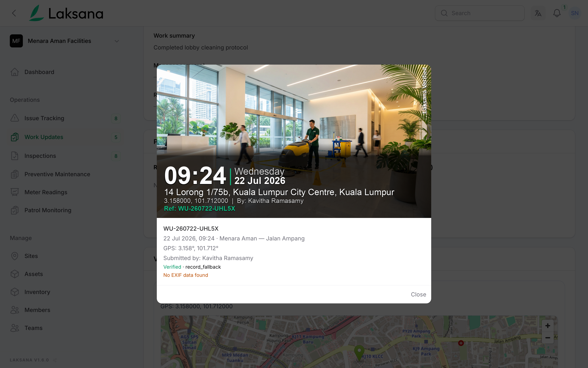The image size is (588, 368).
Task: Expand the Menara Aman Facilities switcher
Action: pyautogui.click(x=65, y=41)
